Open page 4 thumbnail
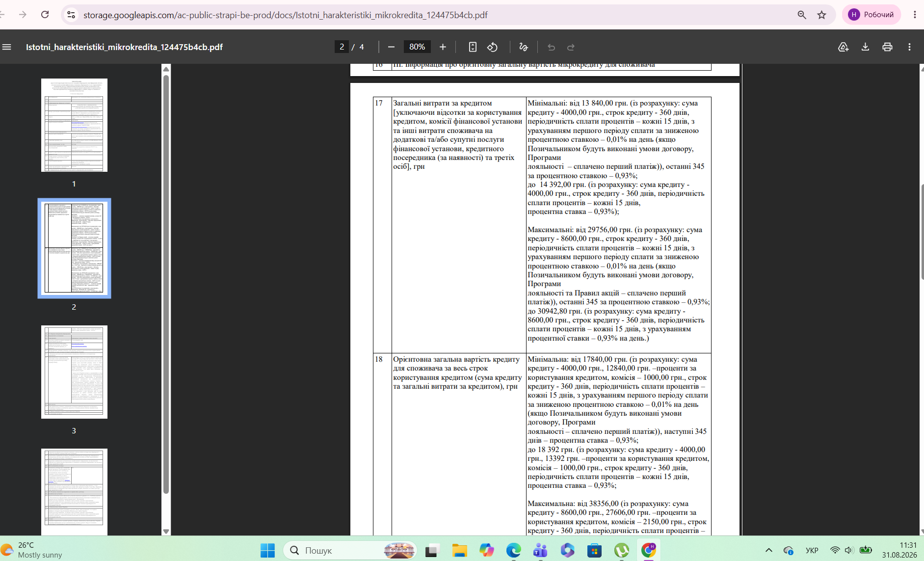The image size is (924, 561). [x=74, y=492]
